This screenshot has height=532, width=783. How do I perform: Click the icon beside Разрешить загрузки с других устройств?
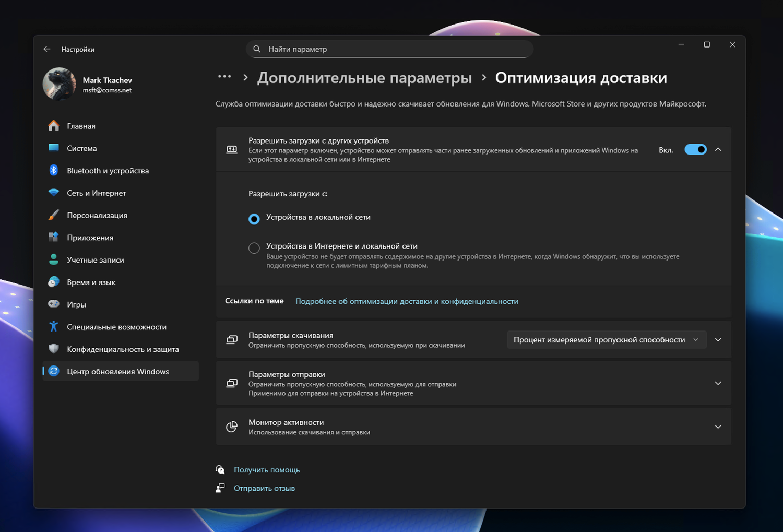pos(232,150)
